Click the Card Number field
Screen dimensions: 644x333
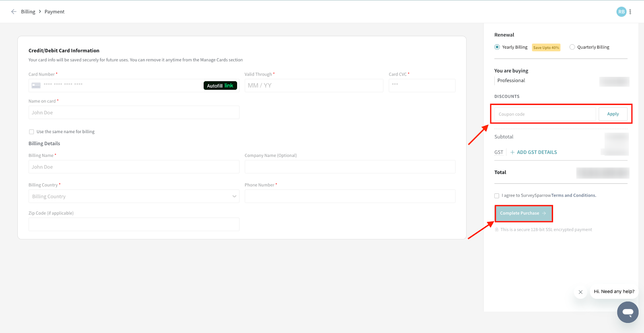(x=121, y=85)
